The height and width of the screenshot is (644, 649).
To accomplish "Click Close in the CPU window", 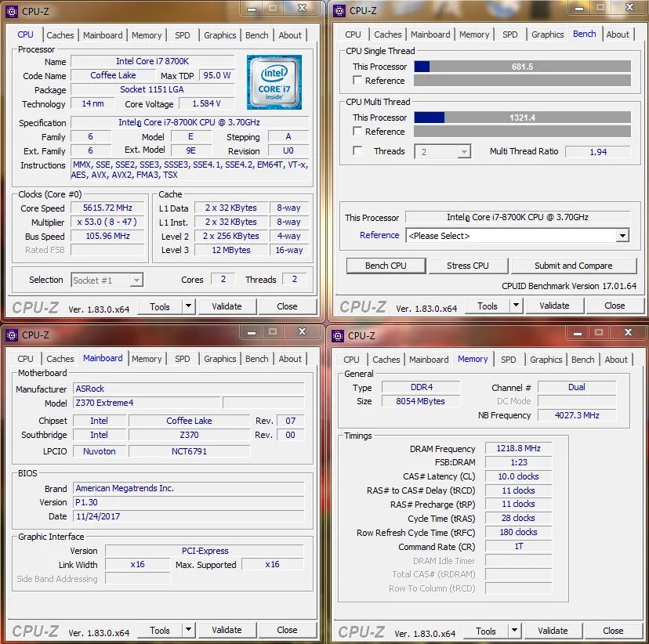I will tap(287, 306).
